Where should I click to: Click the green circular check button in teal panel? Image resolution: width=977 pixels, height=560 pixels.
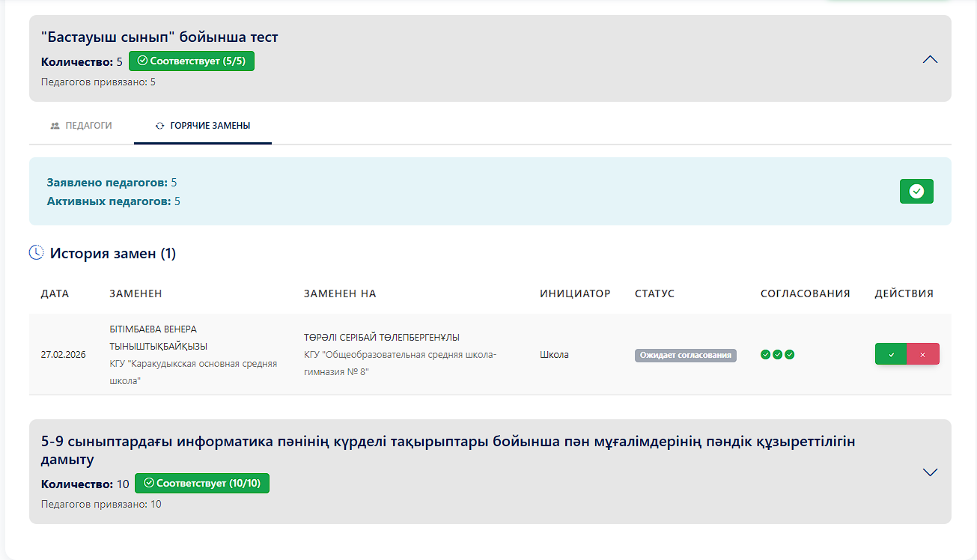click(916, 191)
